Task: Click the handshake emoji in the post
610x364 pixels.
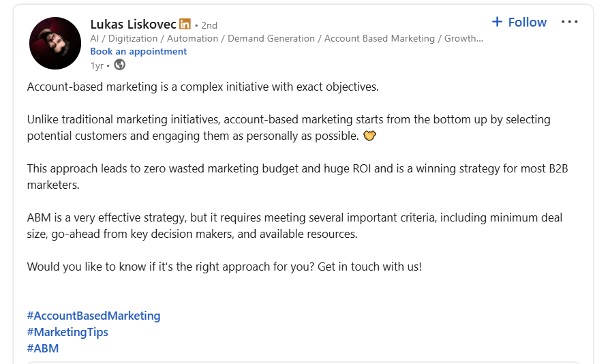Action: pyautogui.click(x=370, y=136)
